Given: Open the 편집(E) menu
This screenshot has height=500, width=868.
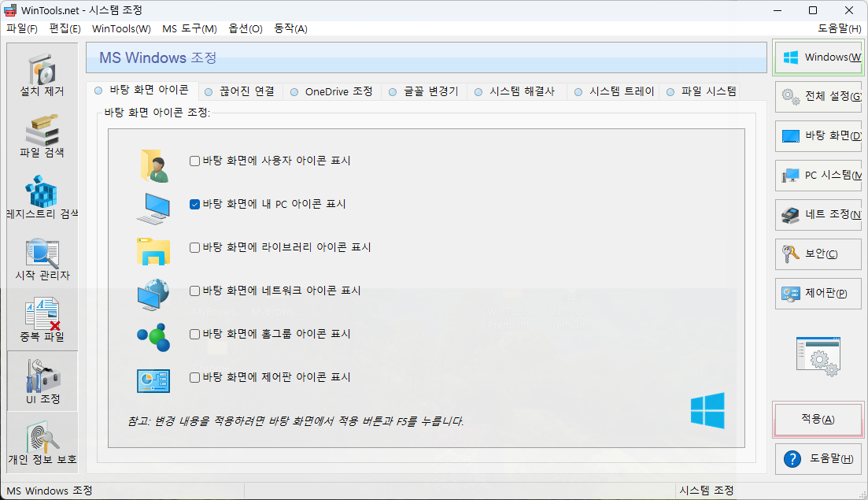Looking at the screenshot, I should coord(65,28).
